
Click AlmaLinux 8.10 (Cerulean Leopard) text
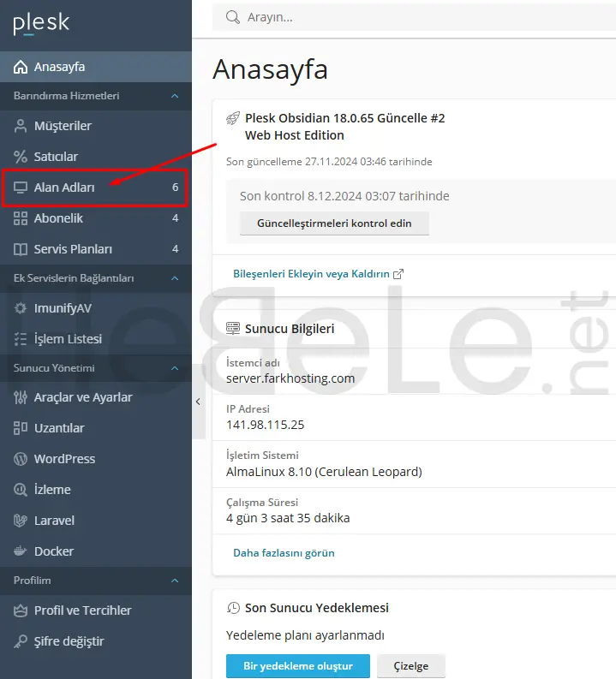(x=324, y=472)
